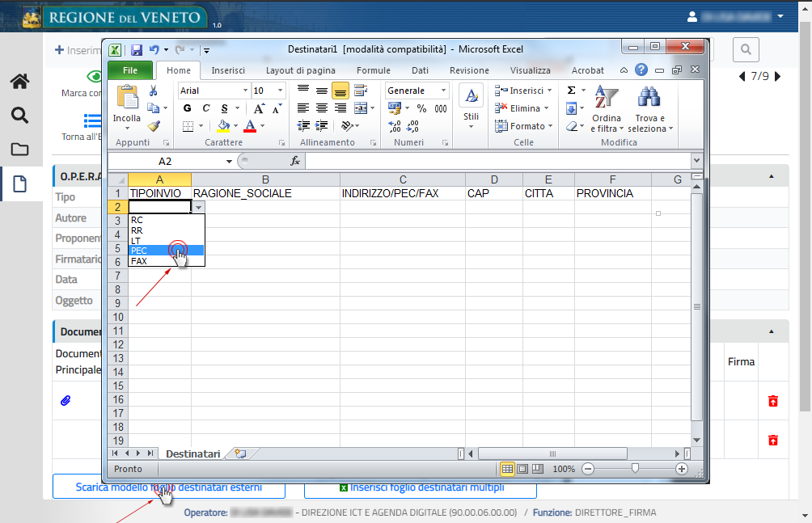Image resolution: width=812 pixels, height=523 pixels.
Task: Open the name box A2 dropdown arrow
Action: click(x=229, y=162)
